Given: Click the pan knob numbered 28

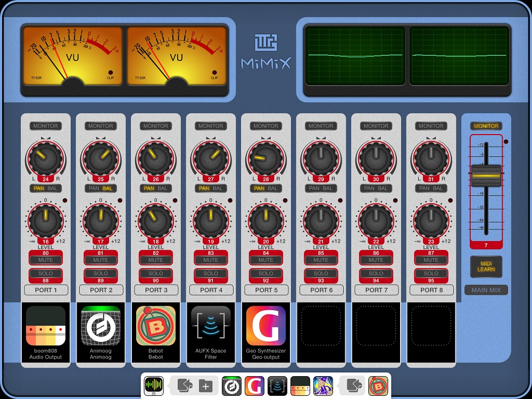Looking at the screenshot, I should pos(266,159).
